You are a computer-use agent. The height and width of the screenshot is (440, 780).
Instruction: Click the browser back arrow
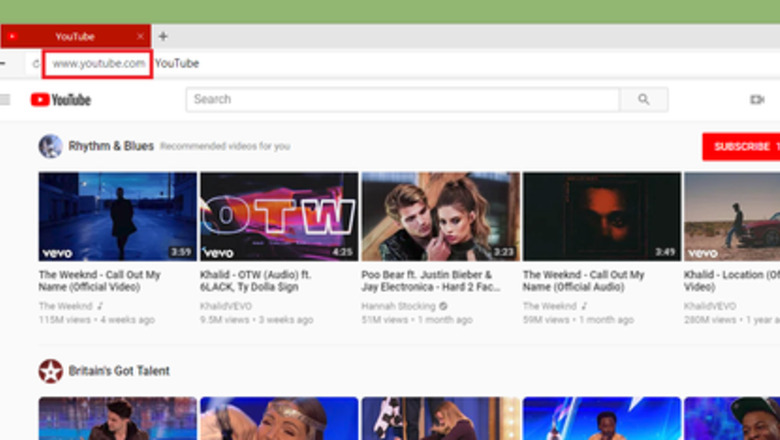[x=2, y=64]
